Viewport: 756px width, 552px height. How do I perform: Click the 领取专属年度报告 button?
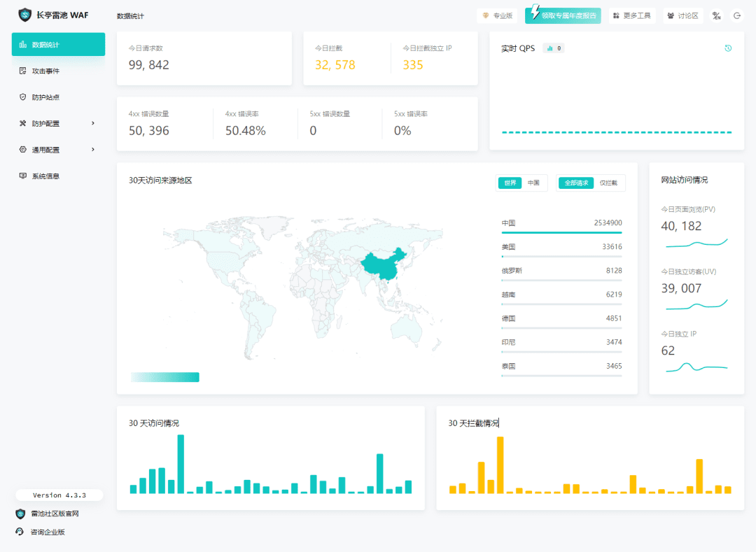563,15
